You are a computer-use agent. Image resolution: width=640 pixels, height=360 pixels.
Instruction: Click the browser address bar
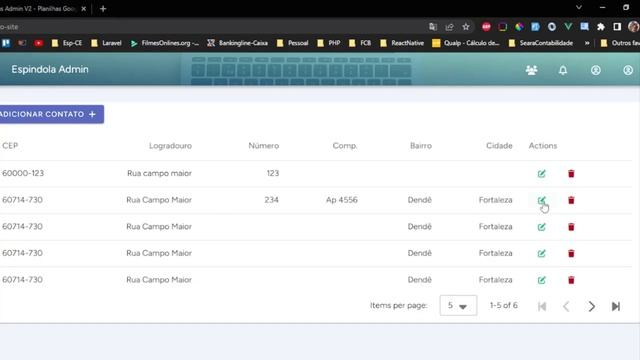[x=212, y=27]
